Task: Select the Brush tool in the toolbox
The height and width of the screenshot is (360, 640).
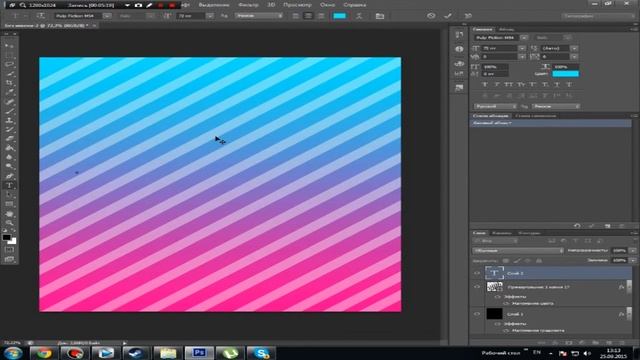Action: click(x=9, y=111)
